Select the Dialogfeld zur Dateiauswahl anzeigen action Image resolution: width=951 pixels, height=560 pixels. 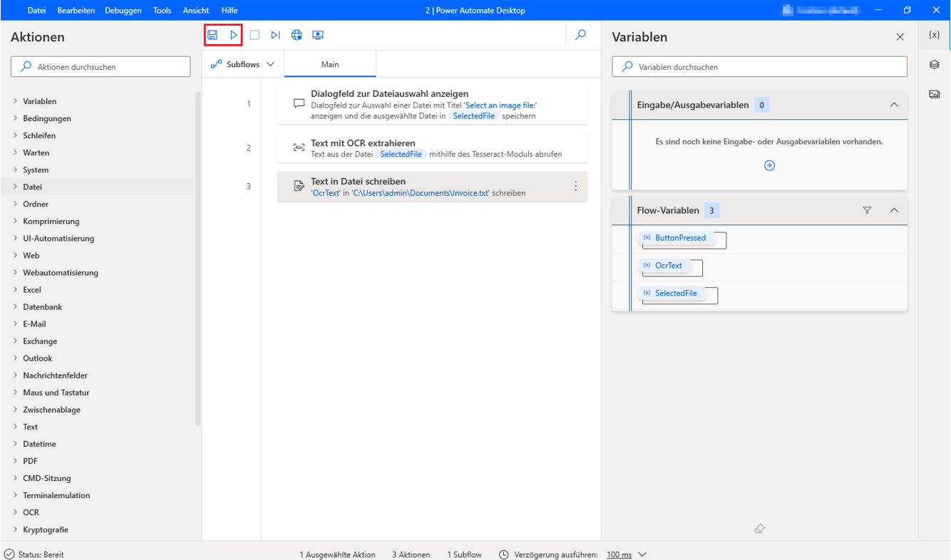pos(432,104)
